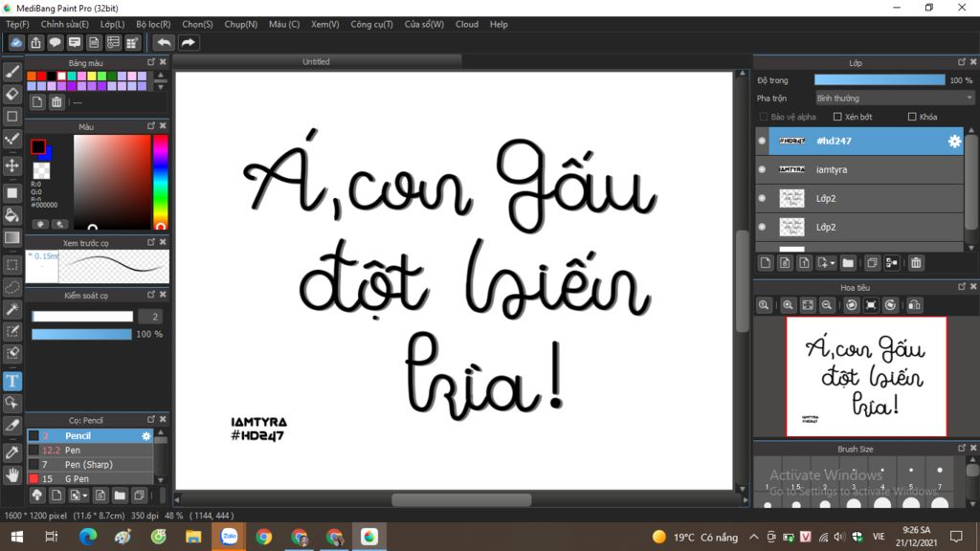The image size is (980, 551).
Task: Open the Cửa sổ(W) menu
Action: pos(424,24)
